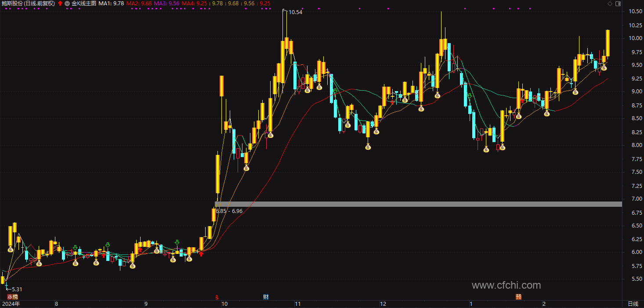
Task: Click the green down-arrow signal in mid-November
Action: click(335, 92)
